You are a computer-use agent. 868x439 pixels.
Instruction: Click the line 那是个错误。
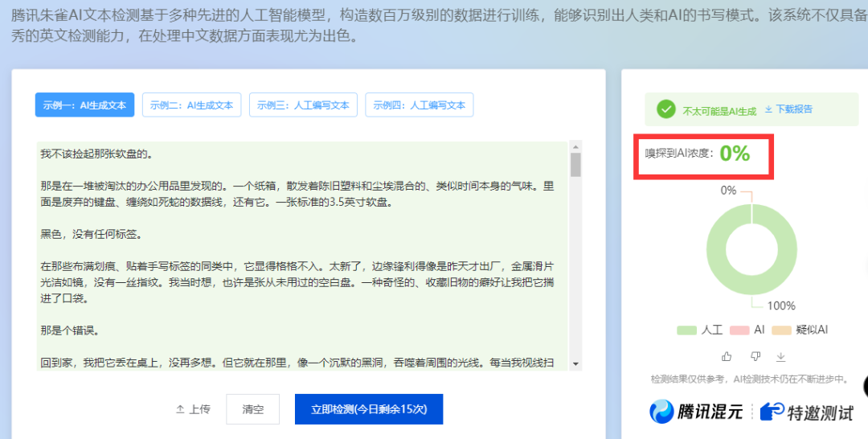coord(70,330)
